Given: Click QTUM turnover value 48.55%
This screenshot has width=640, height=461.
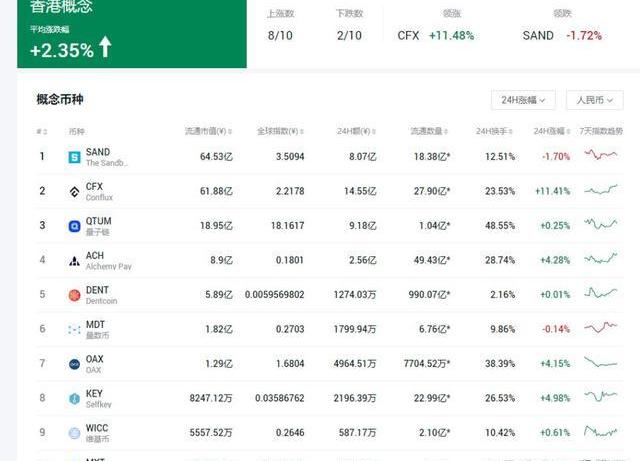Looking at the screenshot, I should coord(500,226).
